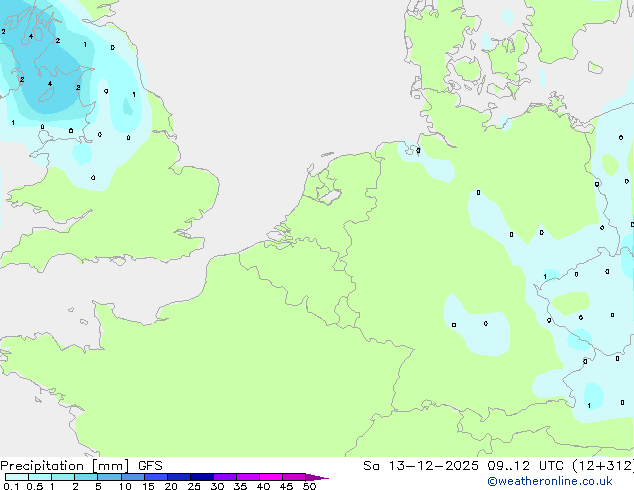Click the legend swatch between 0.5 and 1

[x=40, y=477]
